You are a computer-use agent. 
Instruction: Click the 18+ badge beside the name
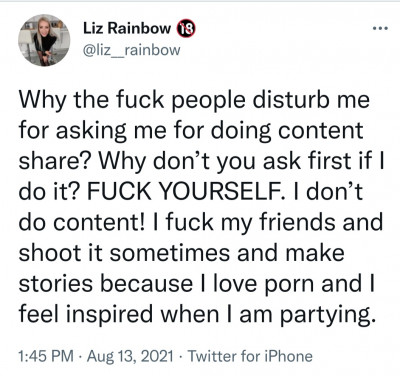[186, 29]
